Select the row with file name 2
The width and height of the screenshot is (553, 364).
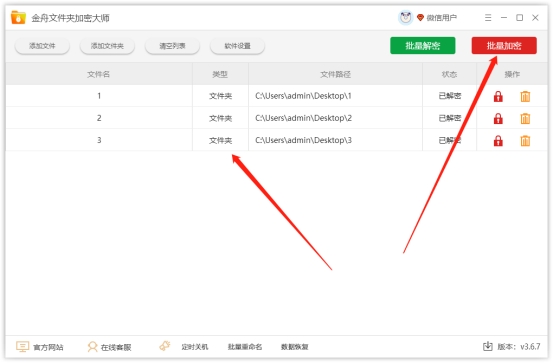[276, 118]
